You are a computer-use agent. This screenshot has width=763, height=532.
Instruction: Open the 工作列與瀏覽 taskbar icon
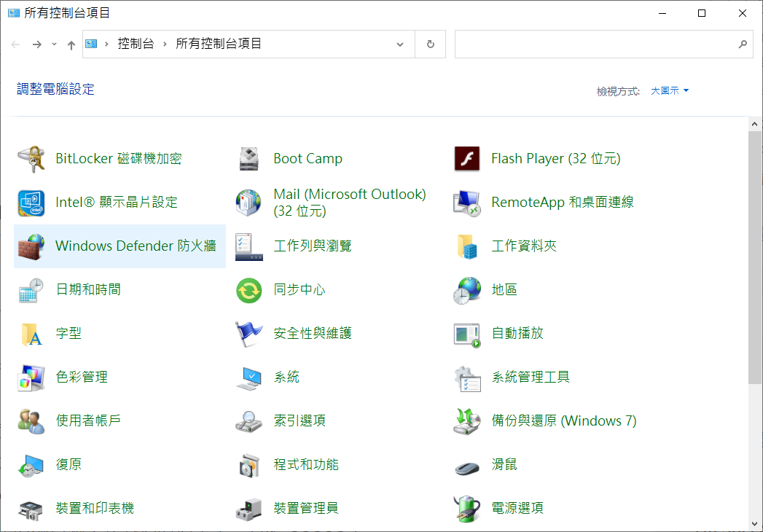pyautogui.click(x=249, y=246)
